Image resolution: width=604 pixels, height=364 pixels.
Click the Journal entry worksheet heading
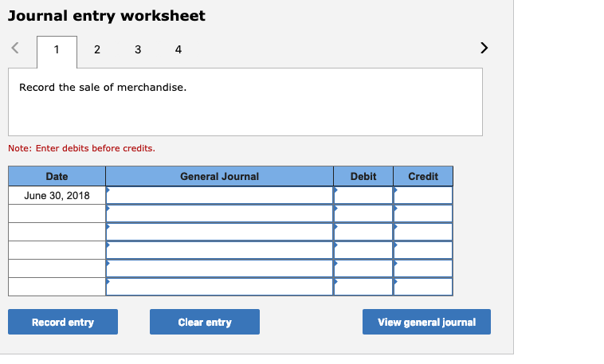(107, 16)
